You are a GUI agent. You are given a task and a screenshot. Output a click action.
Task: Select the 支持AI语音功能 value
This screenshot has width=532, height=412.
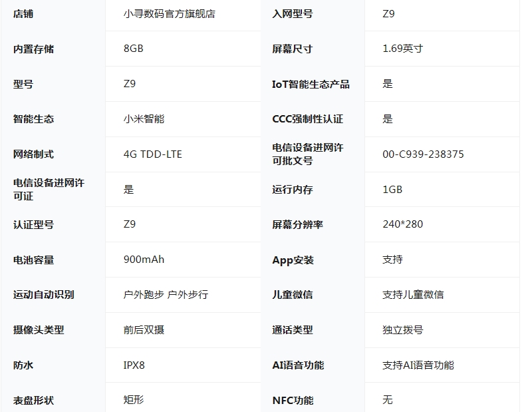pyautogui.click(x=418, y=365)
